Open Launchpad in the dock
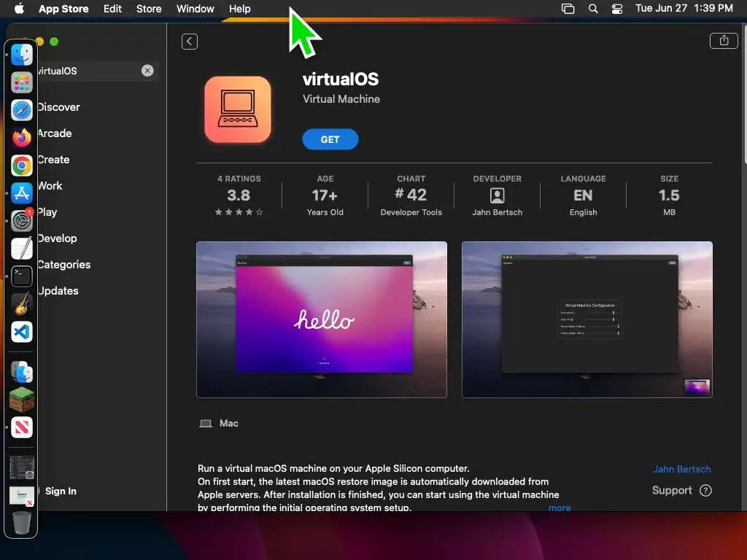This screenshot has width=747, height=560. point(21,82)
